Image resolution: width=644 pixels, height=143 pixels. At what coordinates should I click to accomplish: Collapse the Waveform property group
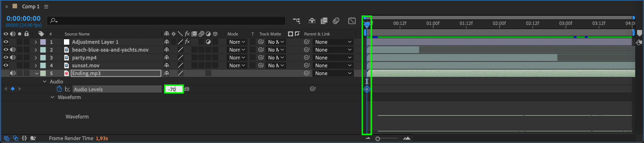coord(53,97)
